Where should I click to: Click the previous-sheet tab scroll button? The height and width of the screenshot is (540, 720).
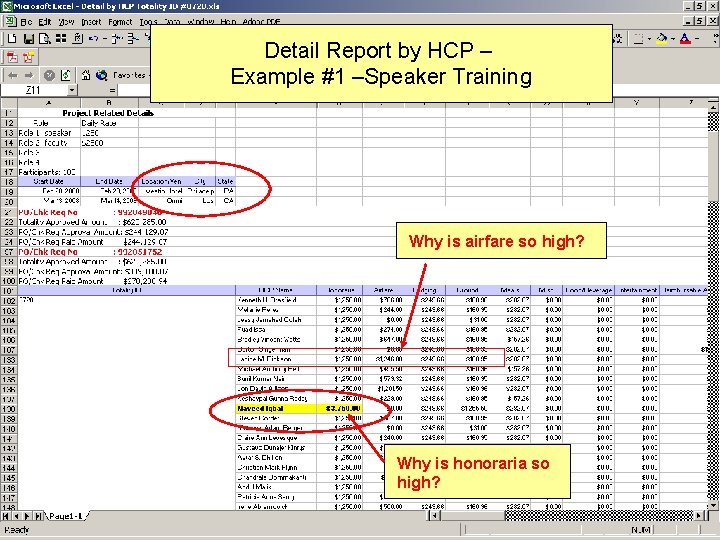(x=17, y=516)
